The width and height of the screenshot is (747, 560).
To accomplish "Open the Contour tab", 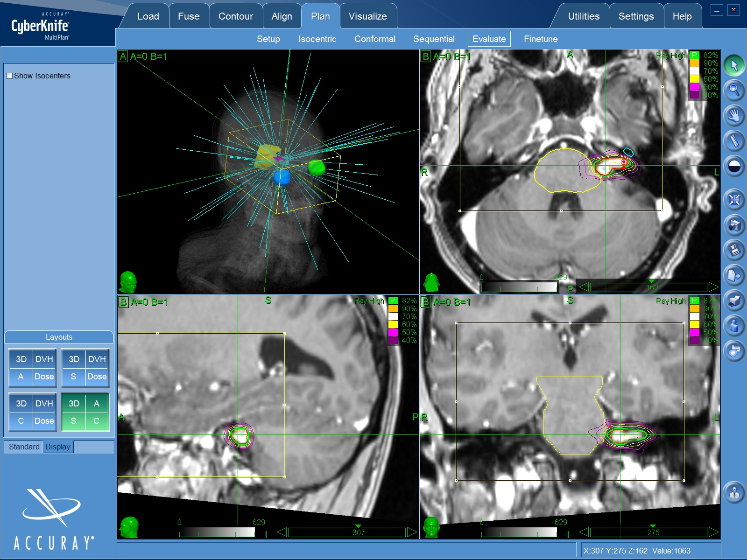I will (x=236, y=16).
